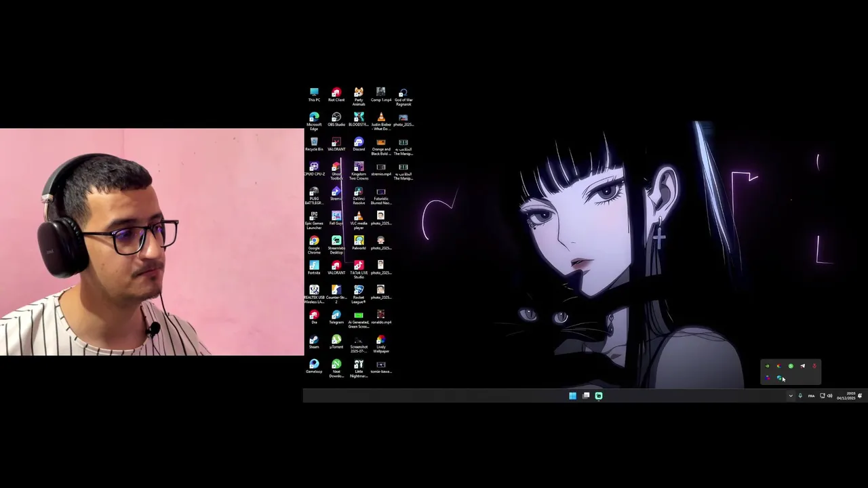Select Little Nightmares shortcut

point(359,369)
